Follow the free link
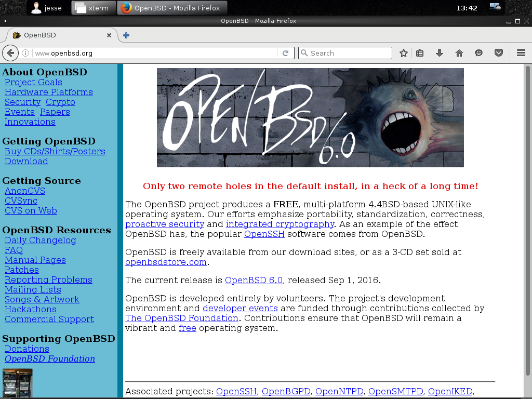This screenshot has height=399, width=532. coord(187,328)
